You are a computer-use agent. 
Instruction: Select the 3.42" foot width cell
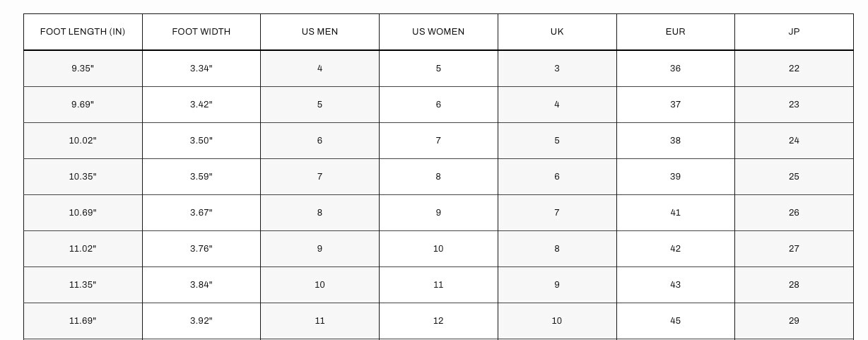(x=201, y=105)
